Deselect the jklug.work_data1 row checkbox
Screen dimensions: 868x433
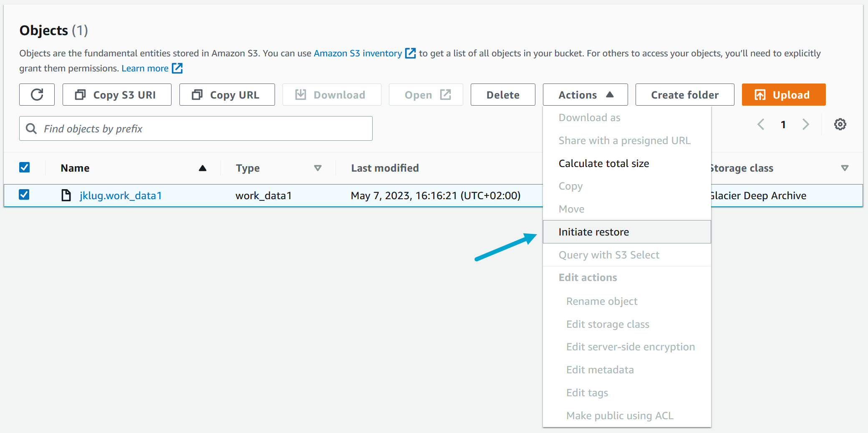25,195
